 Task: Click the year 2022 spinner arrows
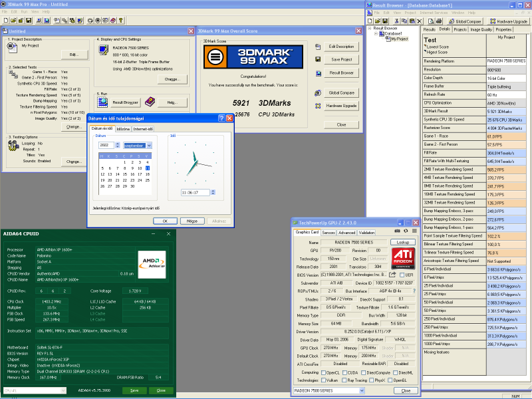pyautogui.click(x=118, y=145)
